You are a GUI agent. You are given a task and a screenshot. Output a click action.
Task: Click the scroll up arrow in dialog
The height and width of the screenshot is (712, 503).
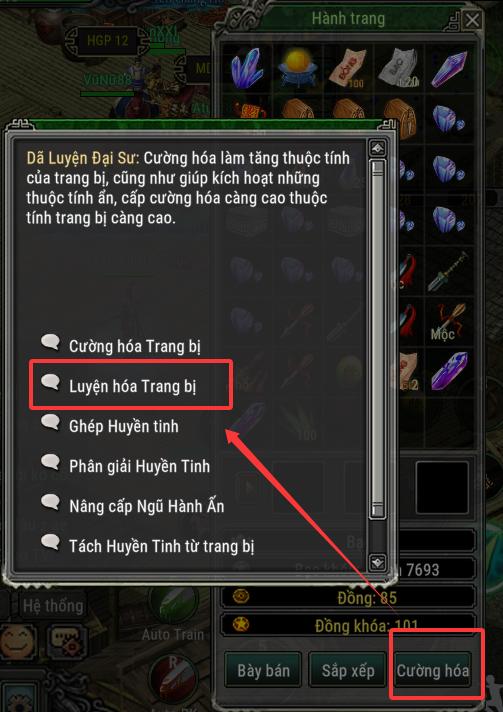(378, 148)
